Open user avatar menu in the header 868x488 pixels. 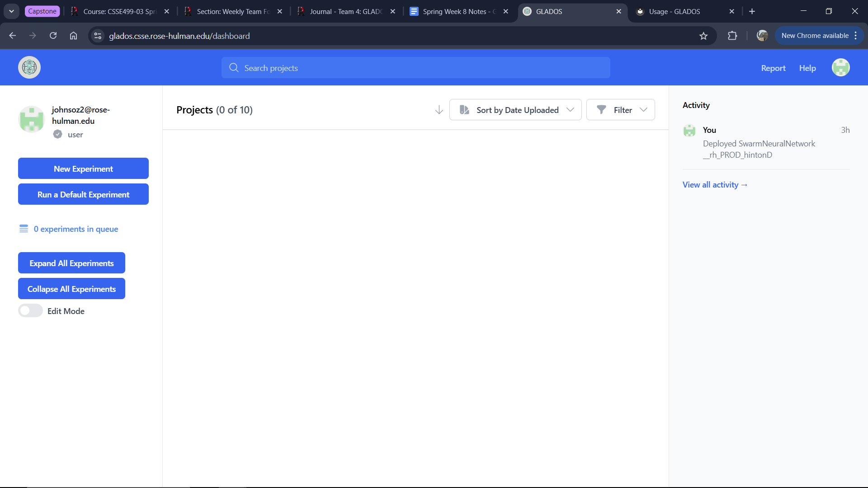(840, 68)
